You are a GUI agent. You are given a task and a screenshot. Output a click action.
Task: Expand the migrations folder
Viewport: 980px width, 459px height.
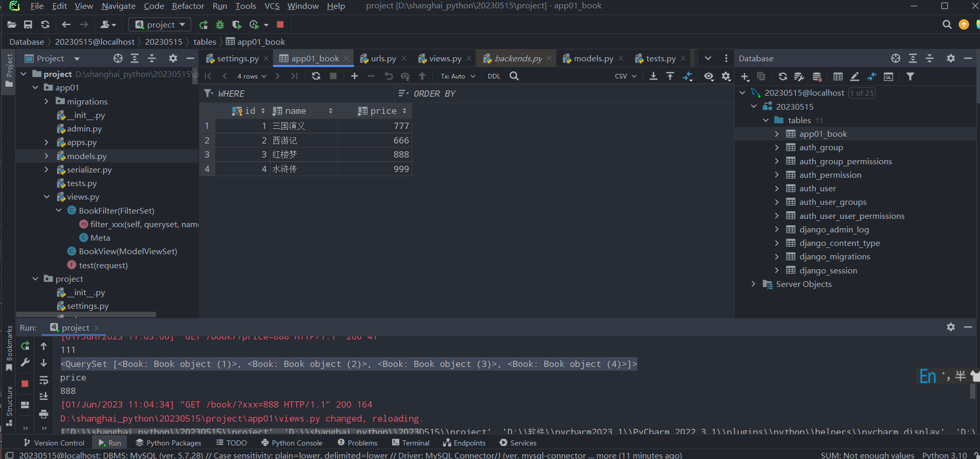tap(47, 101)
